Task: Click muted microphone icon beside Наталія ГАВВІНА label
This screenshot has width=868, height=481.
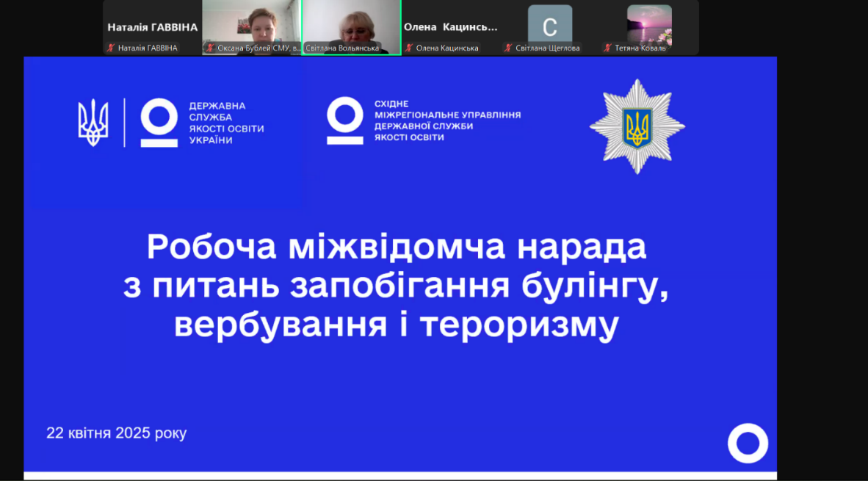Action: pos(111,48)
